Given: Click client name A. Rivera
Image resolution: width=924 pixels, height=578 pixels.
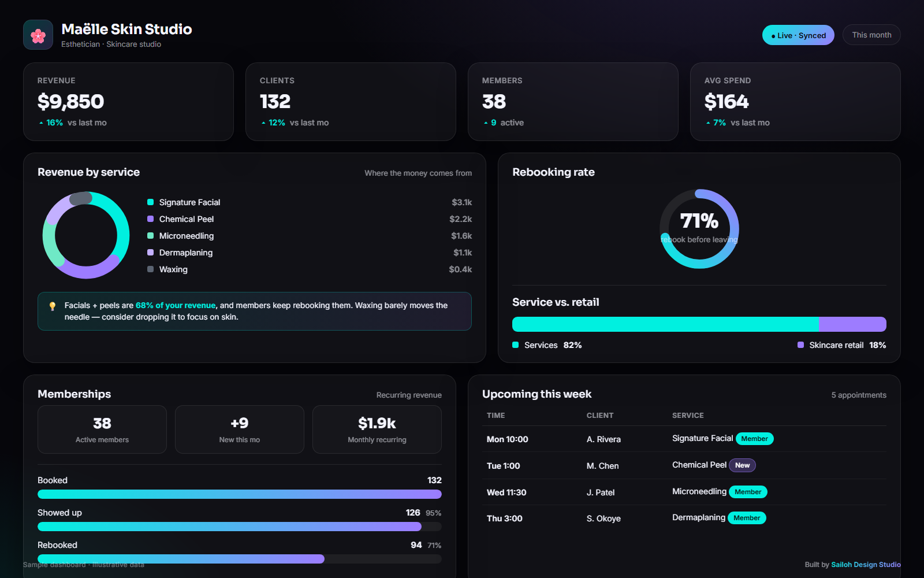Looking at the screenshot, I should 603,439.
